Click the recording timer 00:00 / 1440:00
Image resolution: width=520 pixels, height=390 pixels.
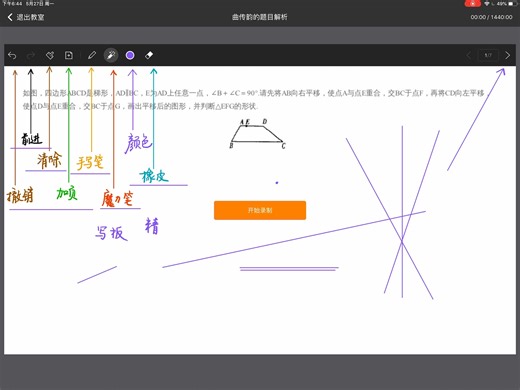491,17
